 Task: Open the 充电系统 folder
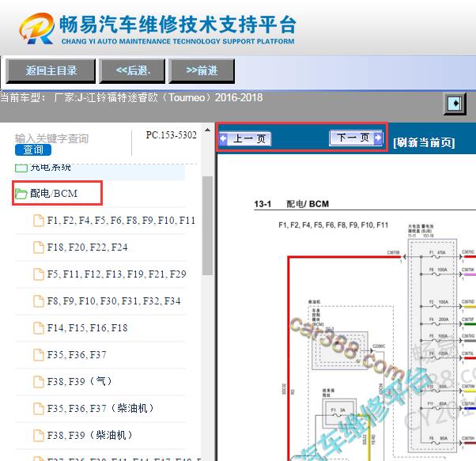(43, 167)
